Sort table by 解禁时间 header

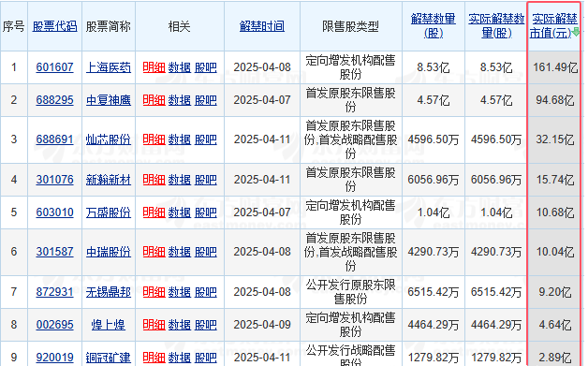262,26
